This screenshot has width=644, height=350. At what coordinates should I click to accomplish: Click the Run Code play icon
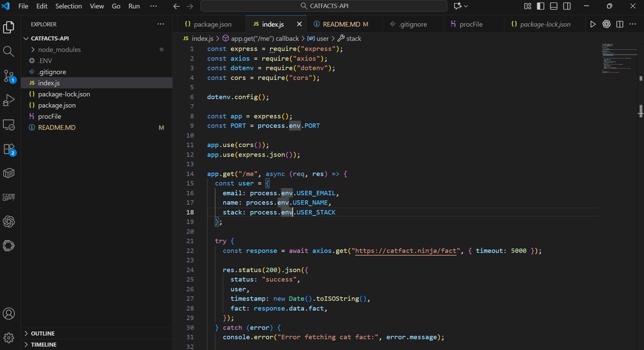pos(593,24)
